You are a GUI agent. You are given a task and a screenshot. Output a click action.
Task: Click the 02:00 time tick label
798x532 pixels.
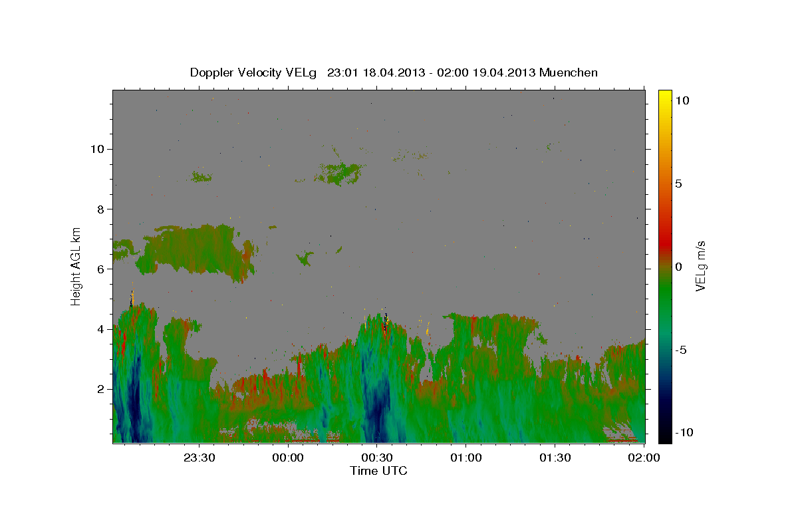tap(643, 458)
